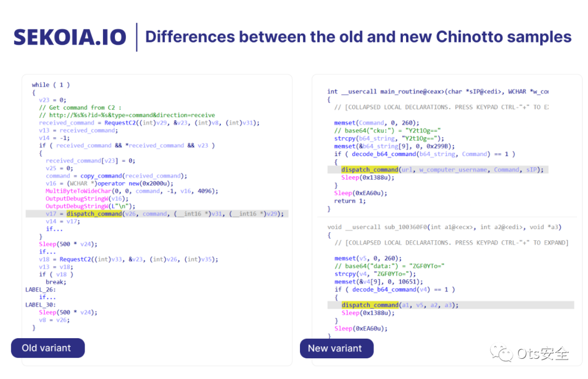This screenshot has width=588, height=379.
Task: Select "memset(v5, 0, 260);" line
Action: 368,258
